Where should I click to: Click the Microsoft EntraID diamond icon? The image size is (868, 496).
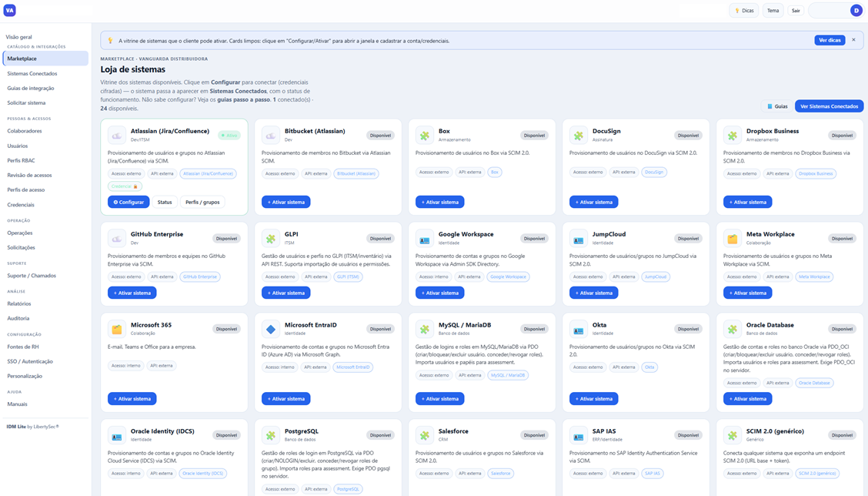click(x=271, y=329)
